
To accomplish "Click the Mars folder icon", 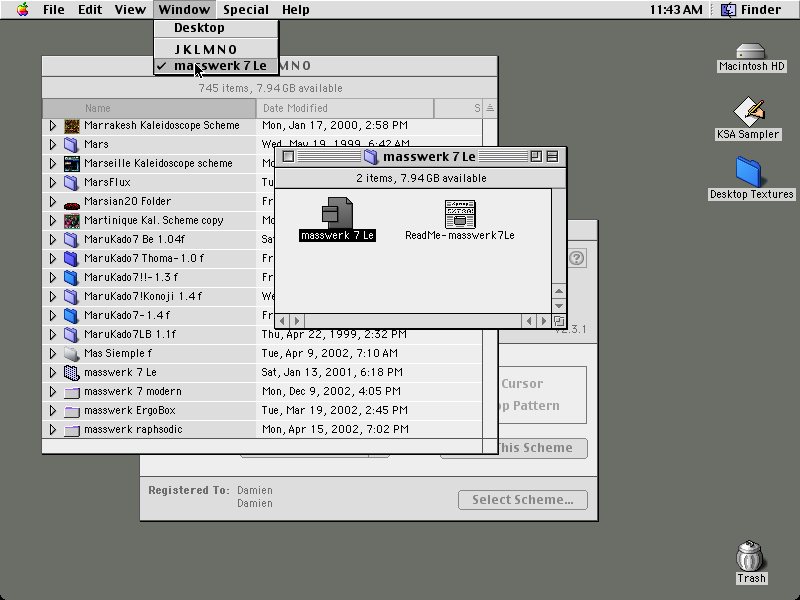I will [x=72, y=144].
